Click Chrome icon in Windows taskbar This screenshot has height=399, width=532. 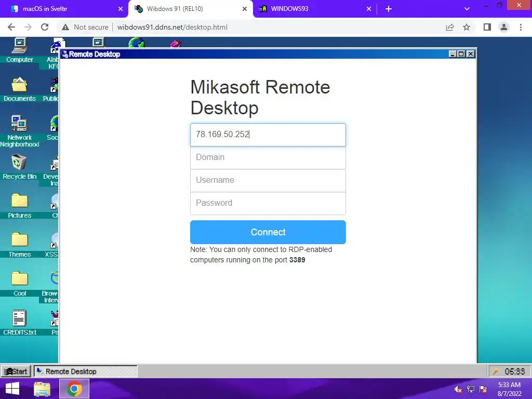pyautogui.click(x=74, y=389)
